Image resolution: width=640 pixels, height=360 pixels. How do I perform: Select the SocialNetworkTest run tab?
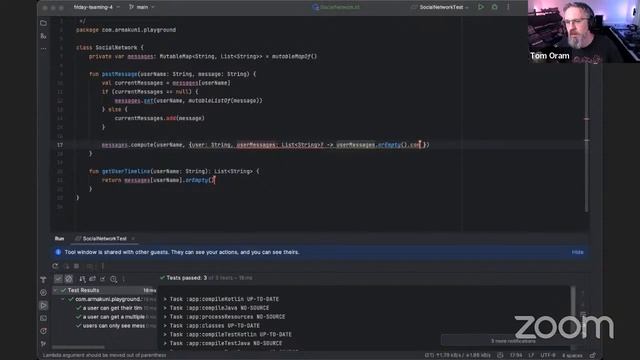(104, 238)
